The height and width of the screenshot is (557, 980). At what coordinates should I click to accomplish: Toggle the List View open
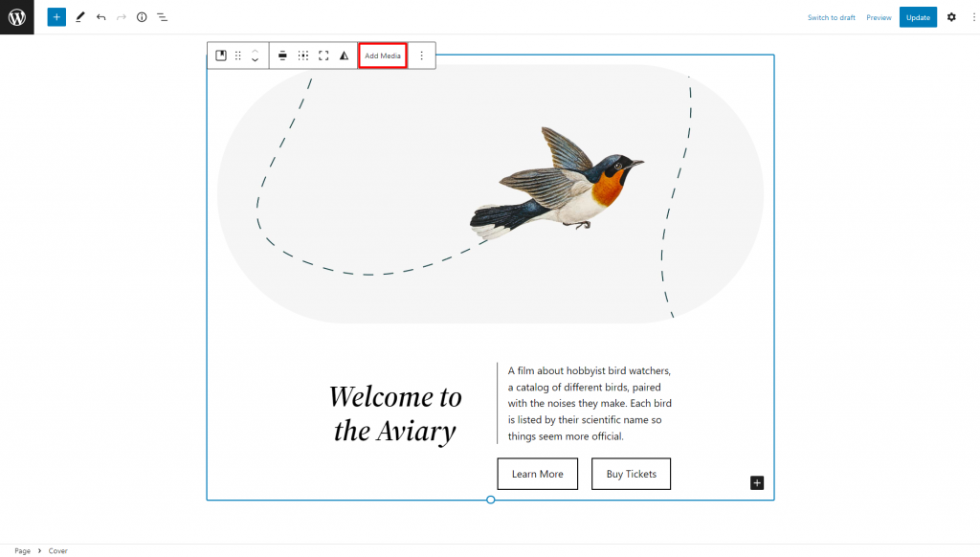pos(162,16)
